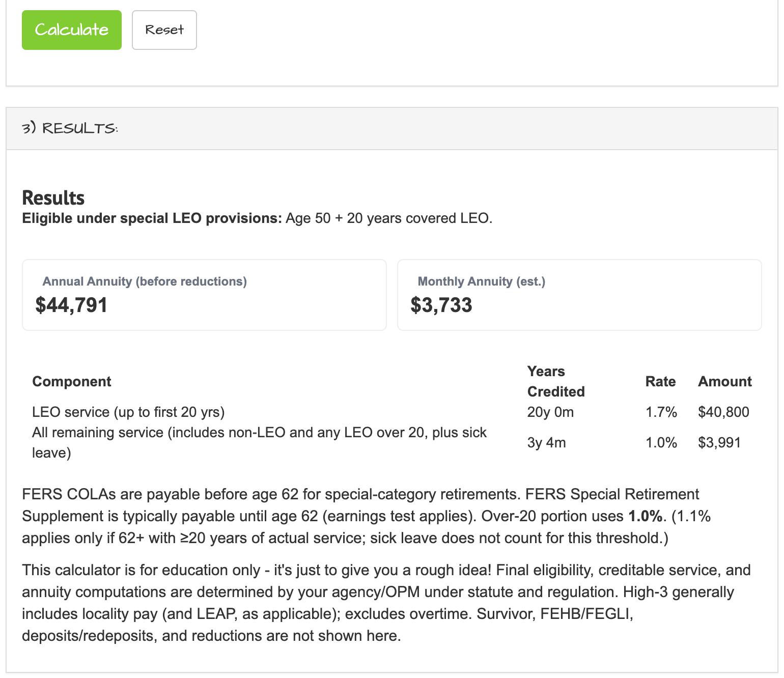This screenshot has height=678, width=784.
Task: Select the $44,791 annual annuity value
Action: [x=71, y=305]
